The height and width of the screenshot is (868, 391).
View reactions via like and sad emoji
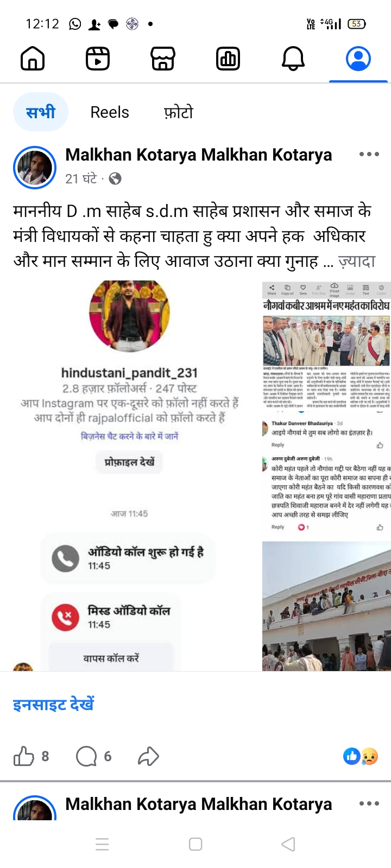(x=361, y=756)
